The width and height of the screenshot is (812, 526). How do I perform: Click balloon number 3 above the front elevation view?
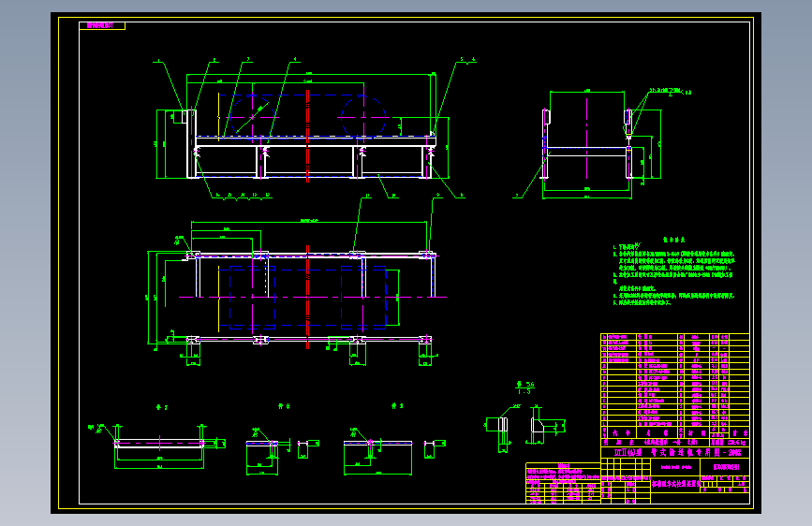tap(248, 59)
